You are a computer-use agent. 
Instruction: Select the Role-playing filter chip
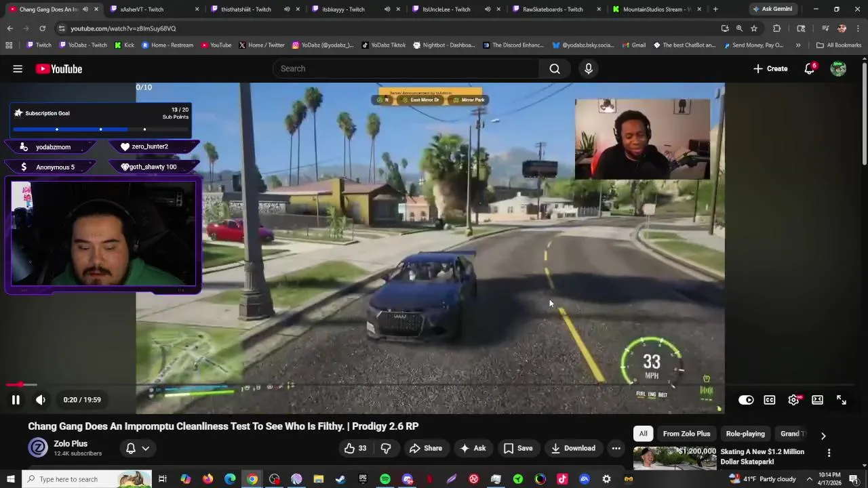pyautogui.click(x=745, y=434)
